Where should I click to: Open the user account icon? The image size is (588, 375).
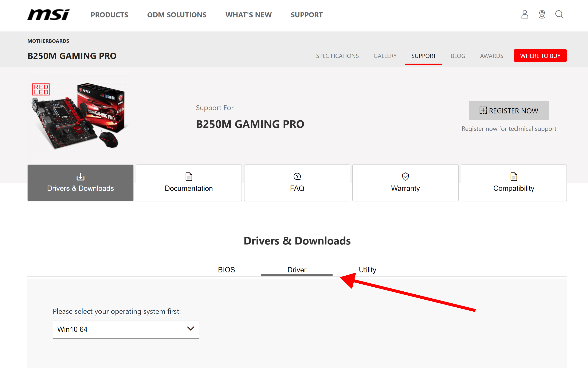(x=525, y=14)
